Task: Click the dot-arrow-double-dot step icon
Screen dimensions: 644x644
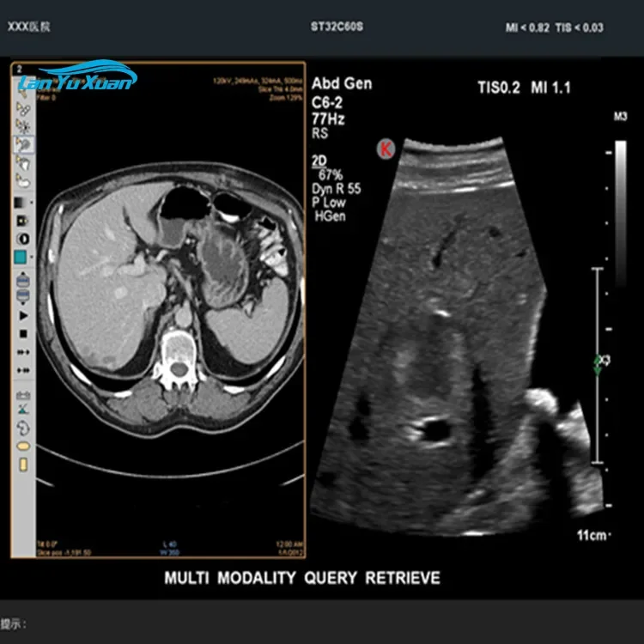Action: [x=23, y=370]
